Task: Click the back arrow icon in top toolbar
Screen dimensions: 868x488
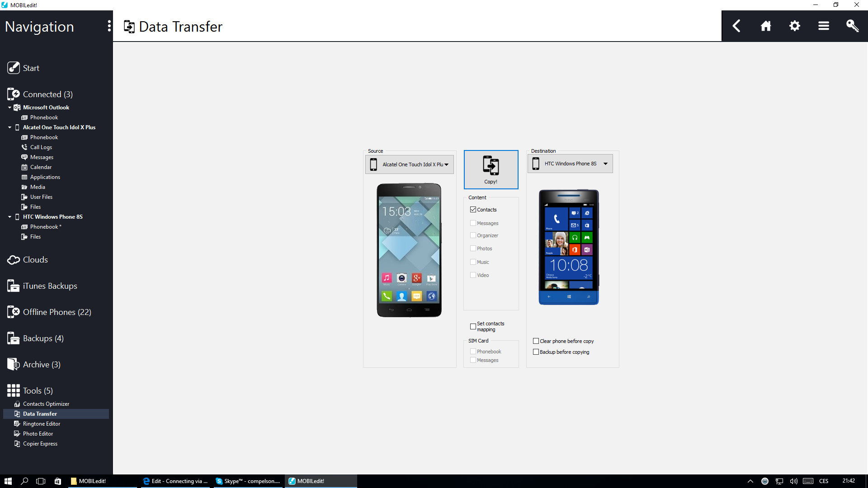Action: coord(736,26)
